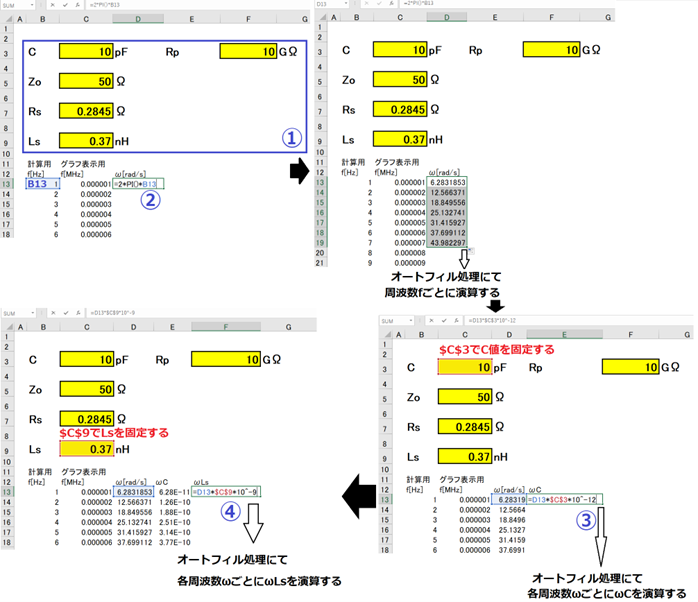Click yellow Rs cell 0.2845 in the top-right sheet
Viewport: 698px width, 602px height.
tap(400, 110)
